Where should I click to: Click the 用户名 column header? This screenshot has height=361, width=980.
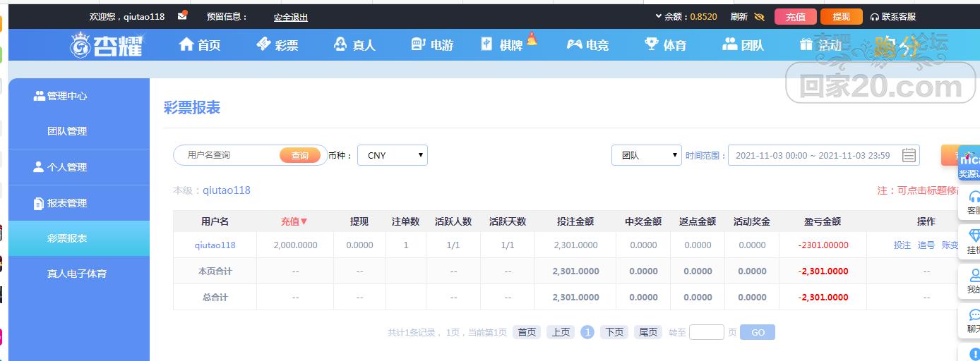215,221
